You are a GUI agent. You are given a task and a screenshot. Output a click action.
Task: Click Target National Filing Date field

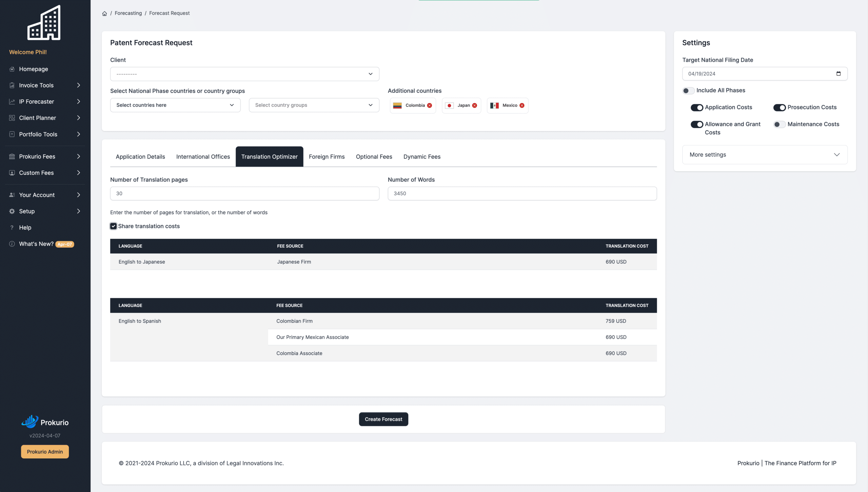(x=765, y=74)
